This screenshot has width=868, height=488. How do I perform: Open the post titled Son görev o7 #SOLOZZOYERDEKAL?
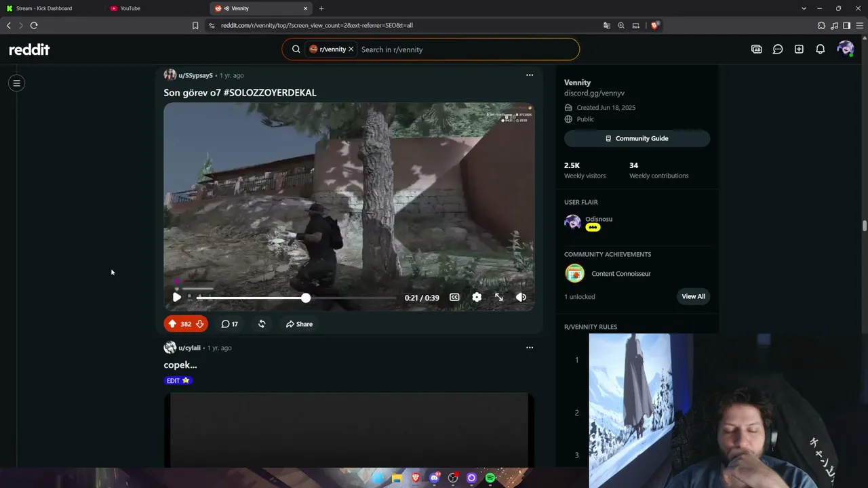point(240,93)
